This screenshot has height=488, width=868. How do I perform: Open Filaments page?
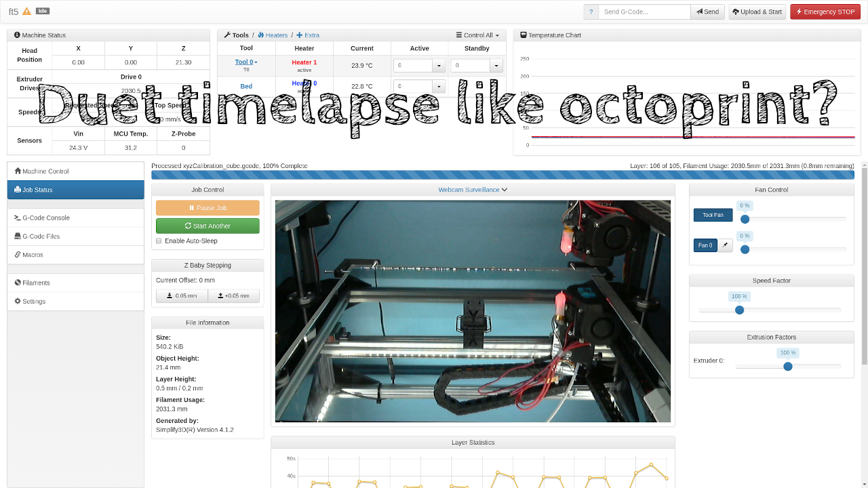[x=76, y=283]
